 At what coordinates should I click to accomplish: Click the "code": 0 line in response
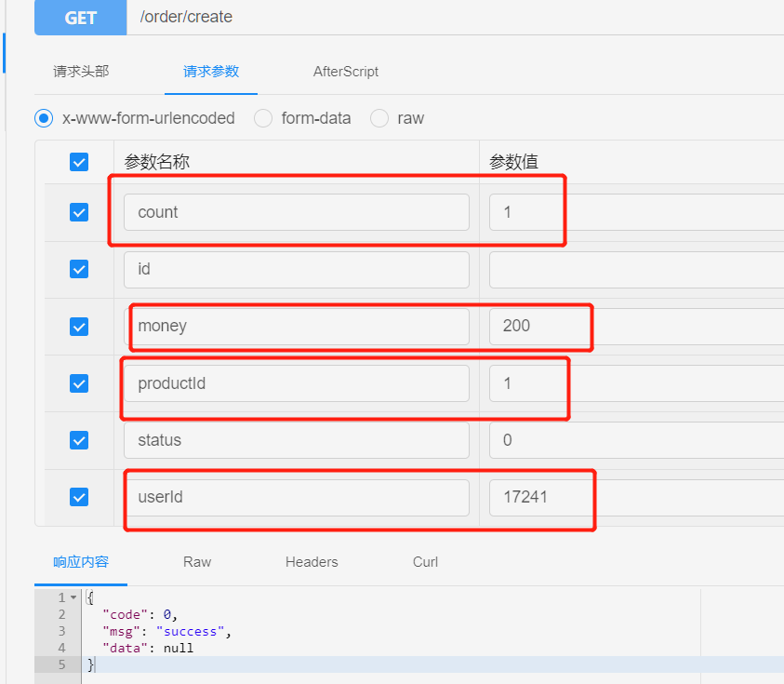(x=140, y=614)
